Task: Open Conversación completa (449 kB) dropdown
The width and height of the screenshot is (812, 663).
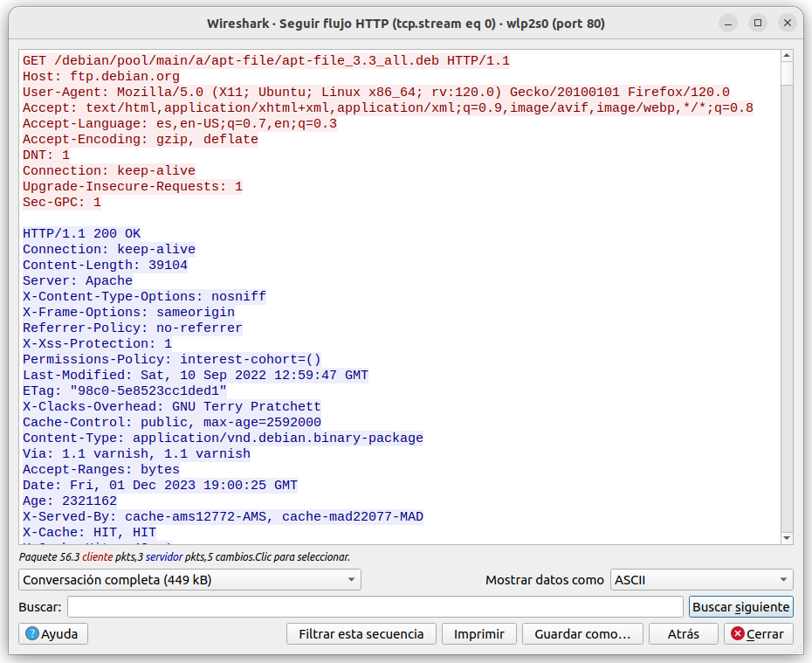Action: pos(189,580)
